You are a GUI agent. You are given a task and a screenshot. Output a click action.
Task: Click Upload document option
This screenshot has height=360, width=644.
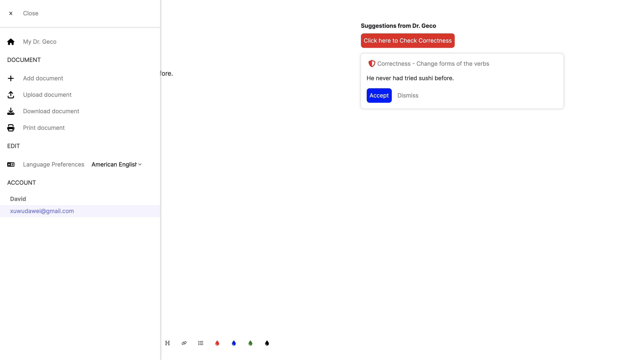(47, 94)
